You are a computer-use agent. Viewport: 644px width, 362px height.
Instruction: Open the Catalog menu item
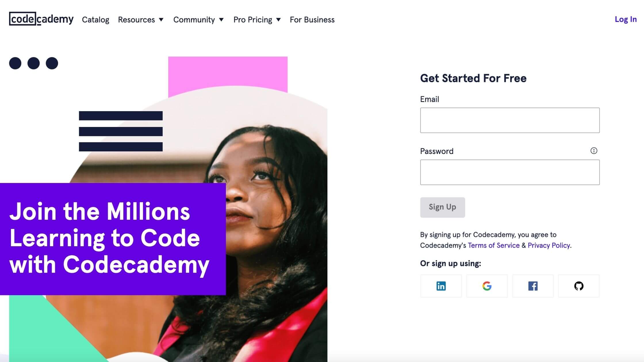[x=95, y=20]
